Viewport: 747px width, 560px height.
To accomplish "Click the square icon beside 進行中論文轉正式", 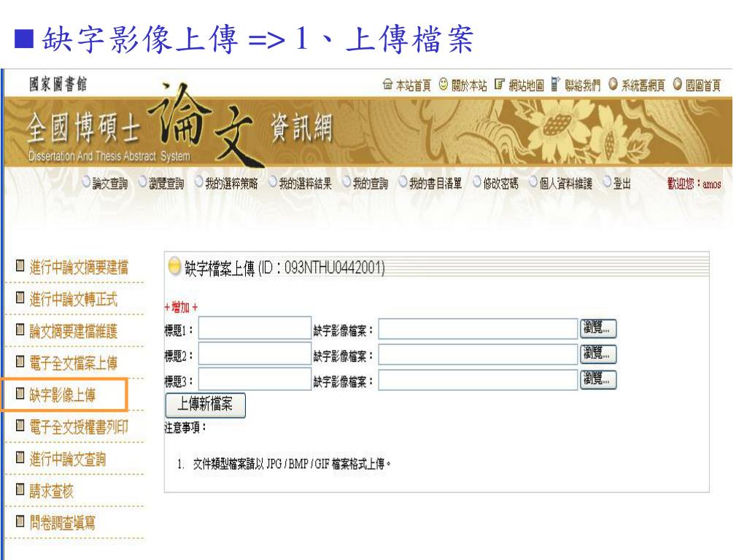I will click(20, 297).
